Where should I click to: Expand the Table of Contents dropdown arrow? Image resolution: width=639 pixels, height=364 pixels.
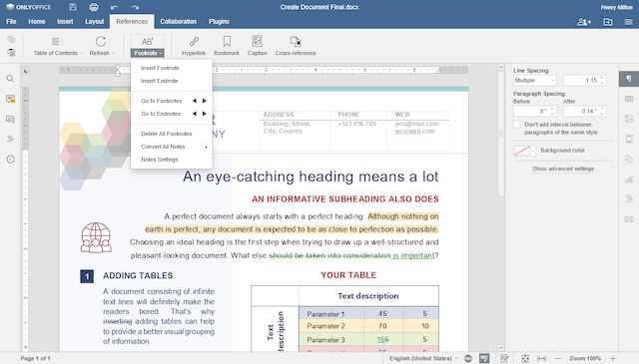point(82,53)
